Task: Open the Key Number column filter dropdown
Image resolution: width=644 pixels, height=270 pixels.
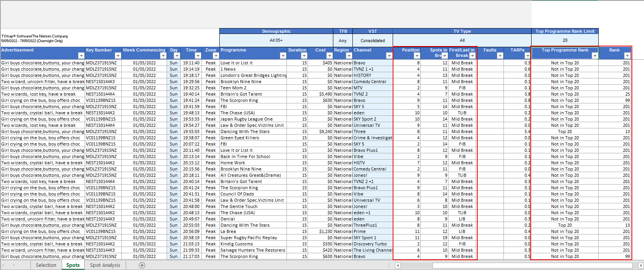Action: click(x=118, y=56)
